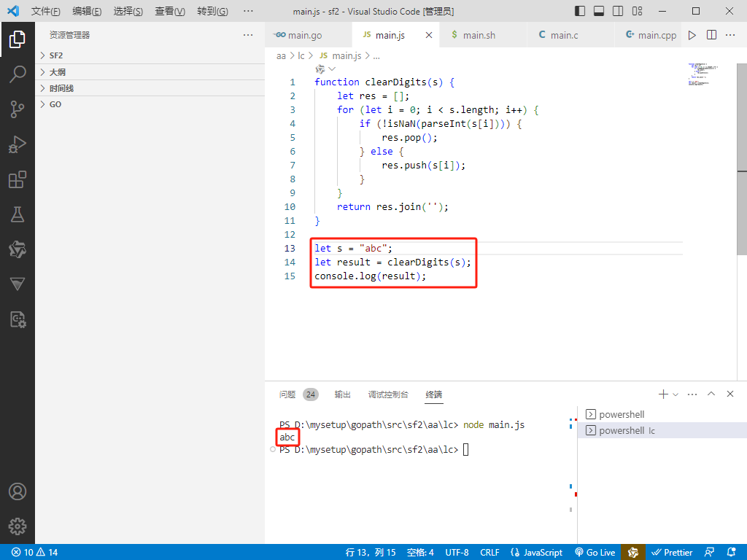Switch to the main.c tab
The image size is (747, 560).
coord(570,35)
